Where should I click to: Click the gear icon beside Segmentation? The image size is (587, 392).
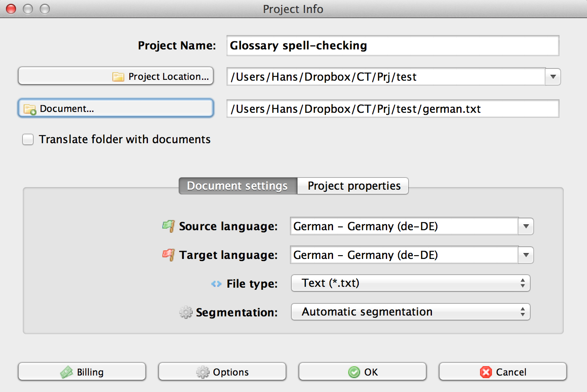click(186, 313)
